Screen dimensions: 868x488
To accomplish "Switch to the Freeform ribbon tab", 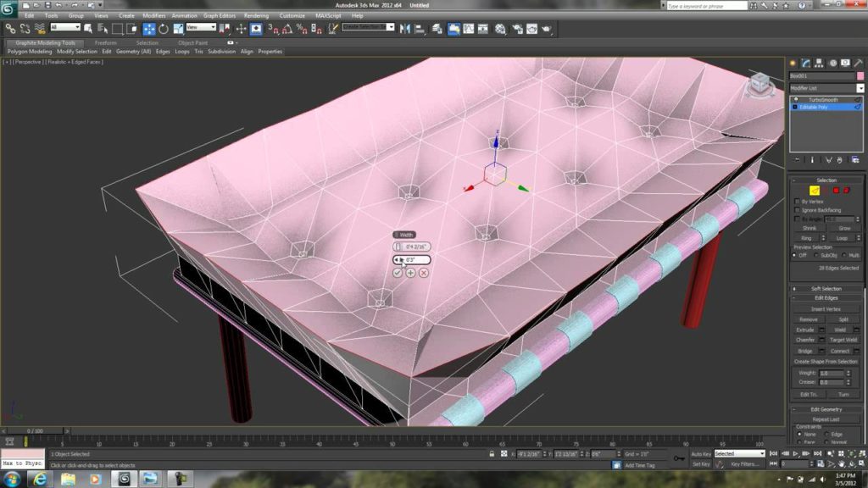I will 105,42.
